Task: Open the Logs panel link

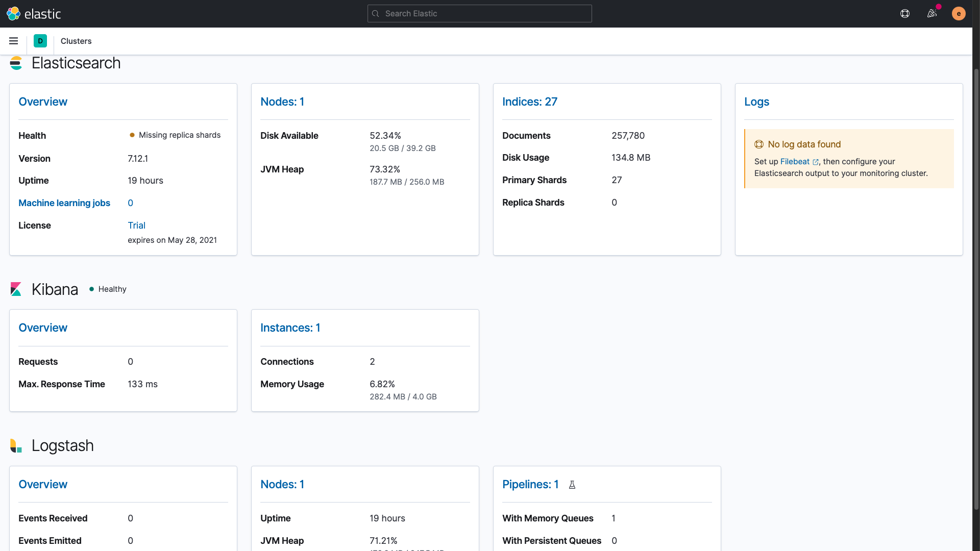Action: pos(756,102)
